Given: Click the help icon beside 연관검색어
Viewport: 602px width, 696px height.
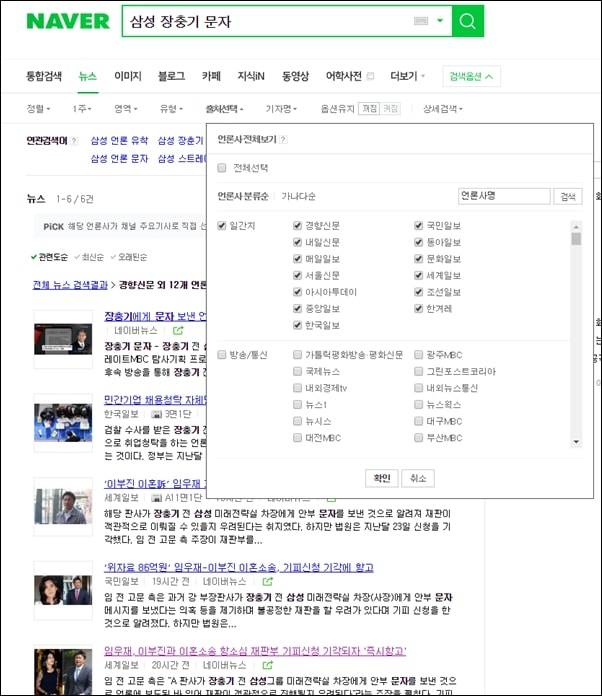Looking at the screenshot, I should tap(74, 141).
